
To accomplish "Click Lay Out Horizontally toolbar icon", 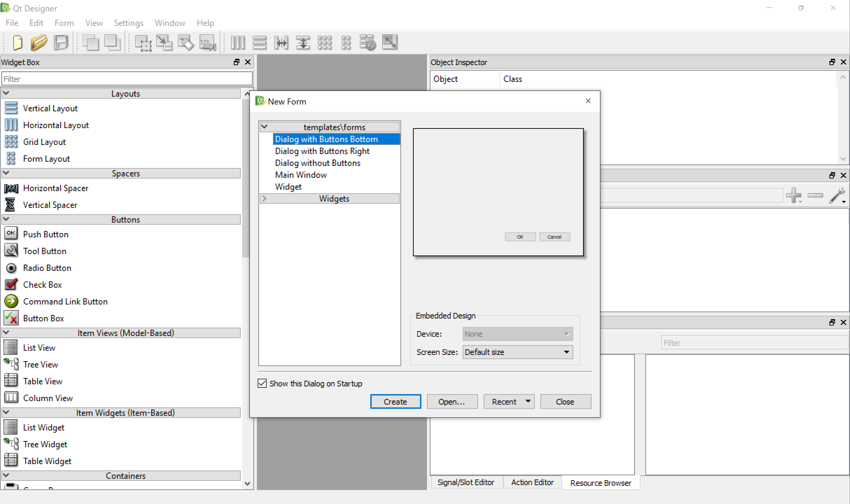I will 238,43.
